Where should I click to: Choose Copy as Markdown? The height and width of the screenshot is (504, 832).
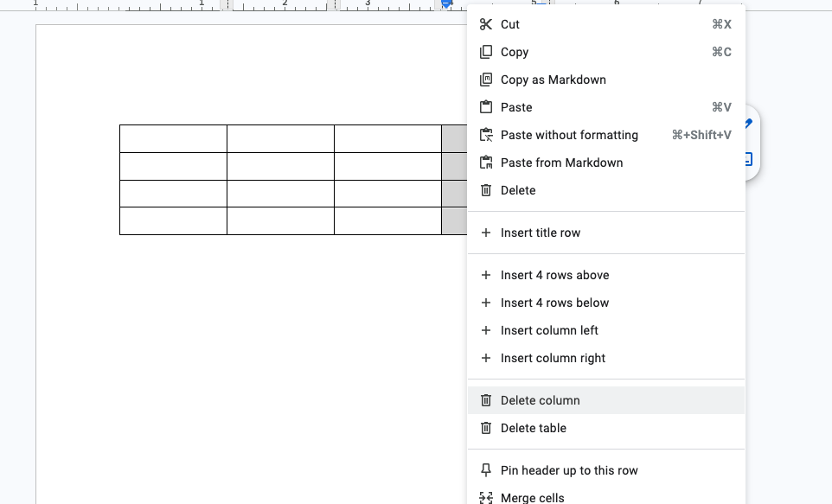[x=553, y=80]
